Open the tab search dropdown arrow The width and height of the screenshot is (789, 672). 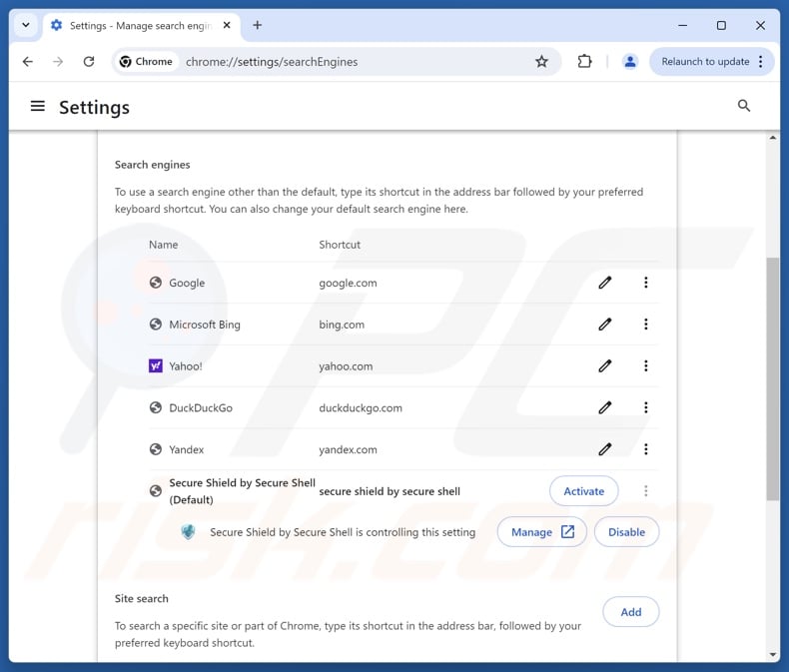pyautogui.click(x=26, y=25)
